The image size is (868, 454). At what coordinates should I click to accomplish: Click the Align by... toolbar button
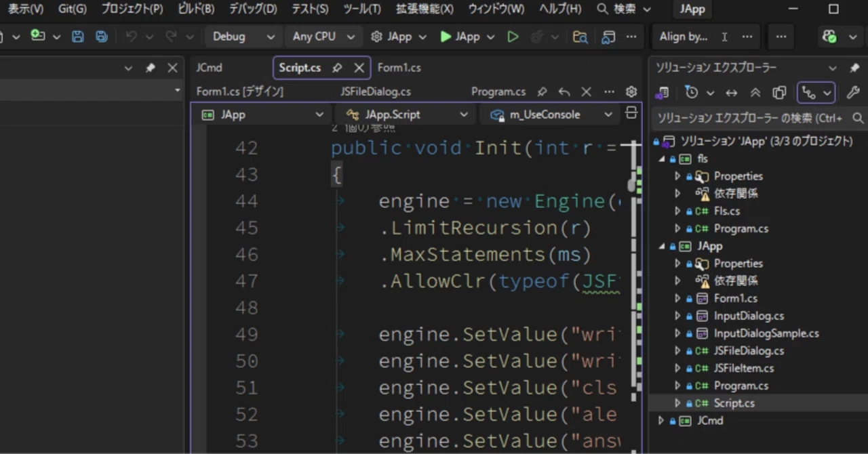[684, 37]
